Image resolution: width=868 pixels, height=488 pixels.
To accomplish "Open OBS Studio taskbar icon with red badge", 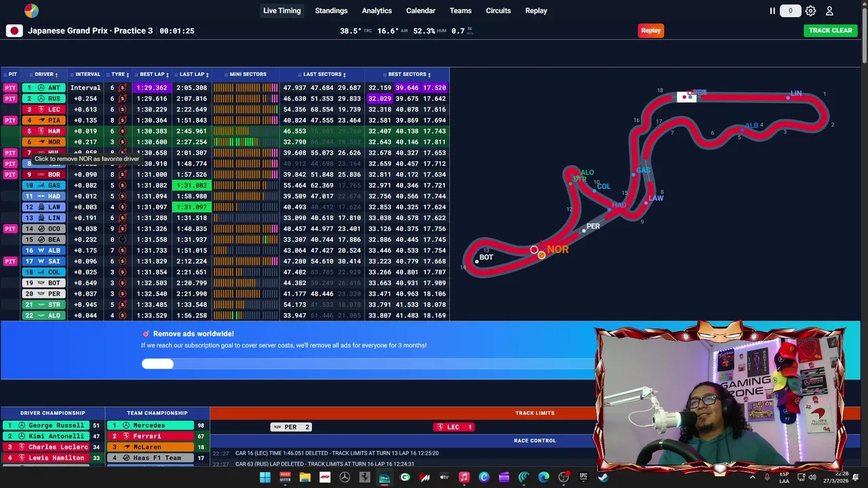I will (x=564, y=477).
